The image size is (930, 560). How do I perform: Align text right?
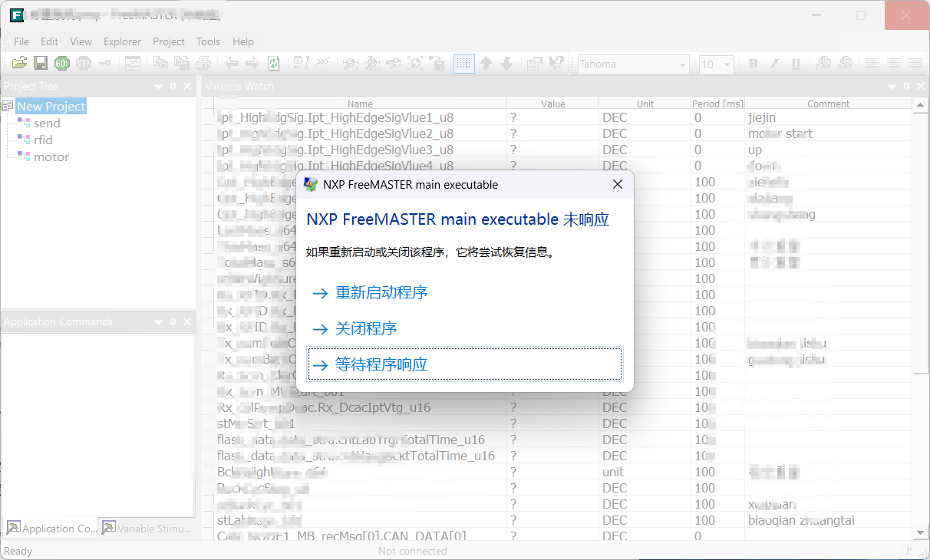(915, 64)
